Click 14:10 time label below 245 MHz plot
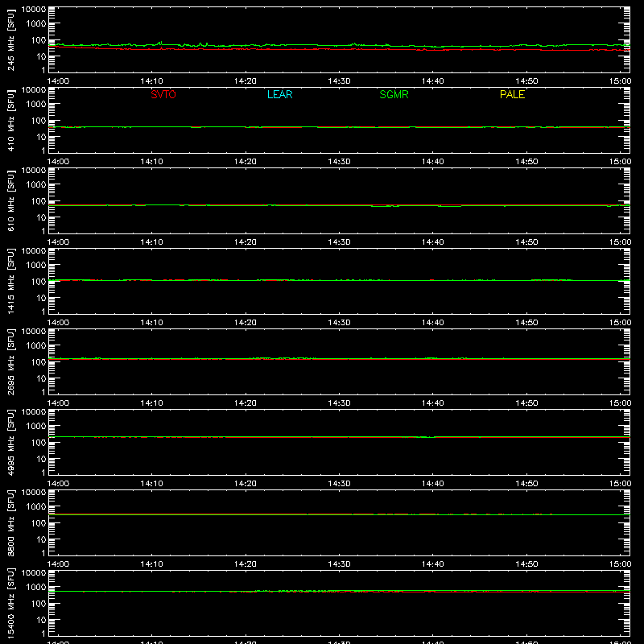The height and width of the screenshot is (644, 644). [151, 81]
